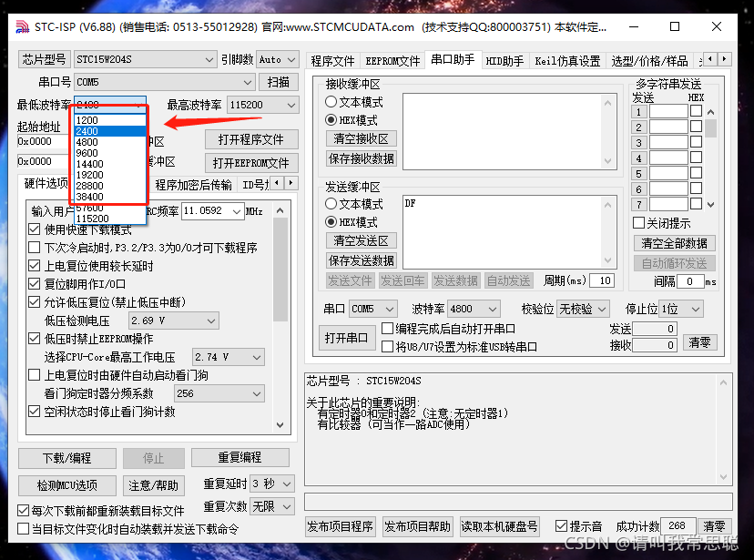Screen dimensions: 754x560
Task: Open the chip model STC15W204S dropdown
Action: (x=145, y=59)
